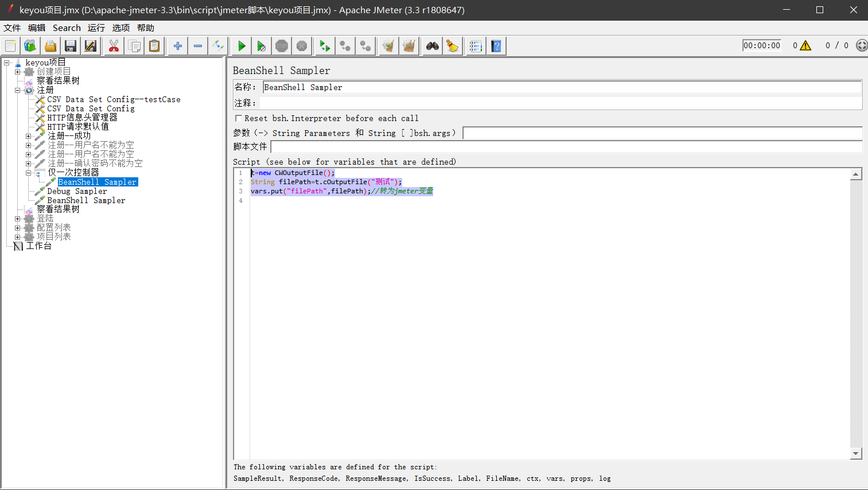Viewport: 868px width, 490px height.
Task: Open the 运行 menu
Action: tap(96, 28)
